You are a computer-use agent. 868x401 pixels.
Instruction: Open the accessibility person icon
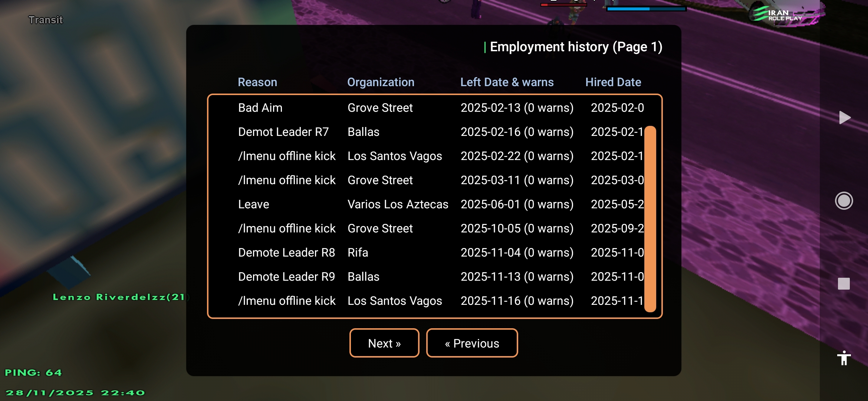pos(844,358)
